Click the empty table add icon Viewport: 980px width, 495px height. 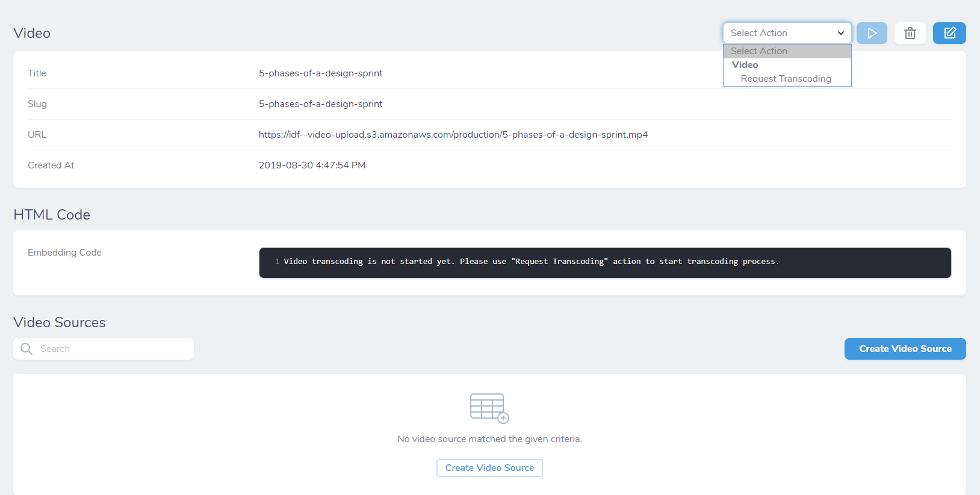[x=489, y=408]
